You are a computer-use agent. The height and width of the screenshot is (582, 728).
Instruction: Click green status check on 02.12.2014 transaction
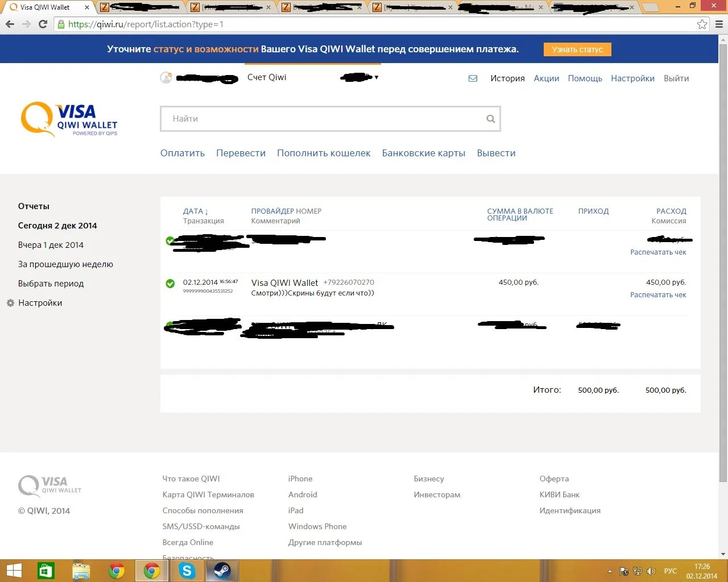tap(170, 283)
